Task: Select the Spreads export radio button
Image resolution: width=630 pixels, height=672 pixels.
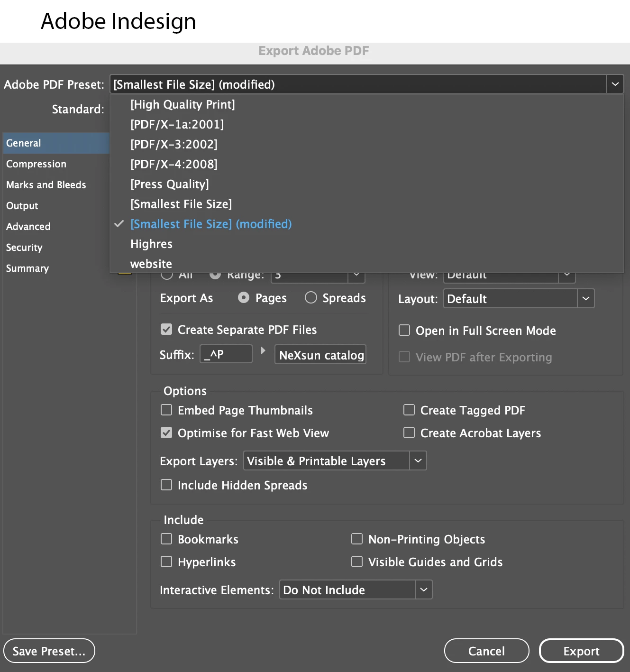Action: click(x=311, y=297)
